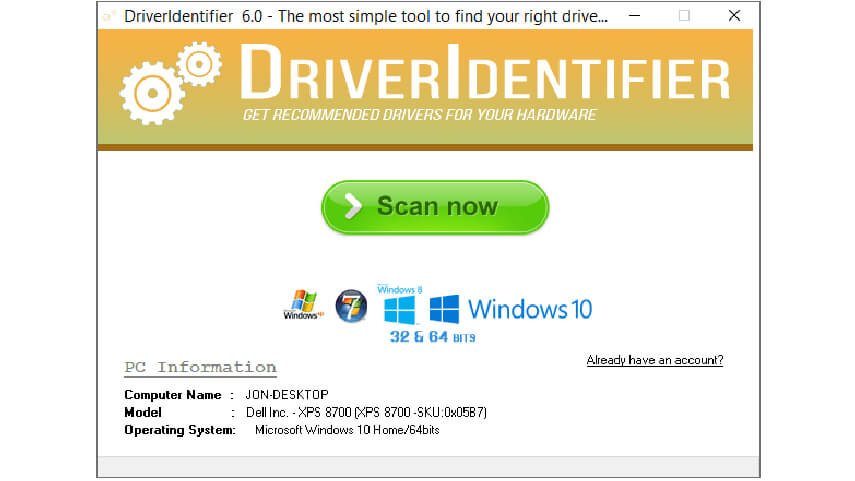The height and width of the screenshot is (481, 855).
Task: Click the Windows XP logo icon
Action: pyautogui.click(x=303, y=305)
